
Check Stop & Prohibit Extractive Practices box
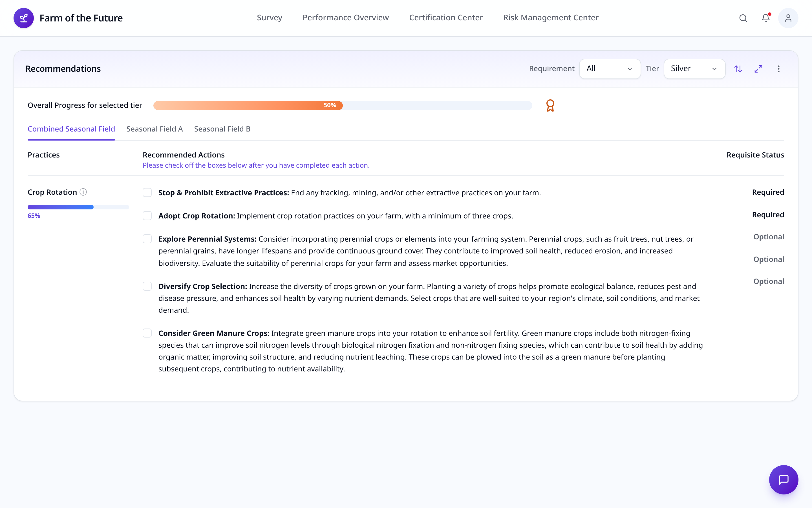pos(147,192)
